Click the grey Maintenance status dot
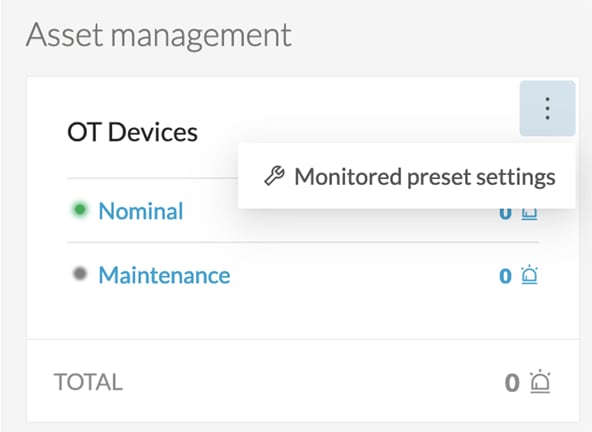This screenshot has width=592, height=432. pyautogui.click(x=80, y=273)
